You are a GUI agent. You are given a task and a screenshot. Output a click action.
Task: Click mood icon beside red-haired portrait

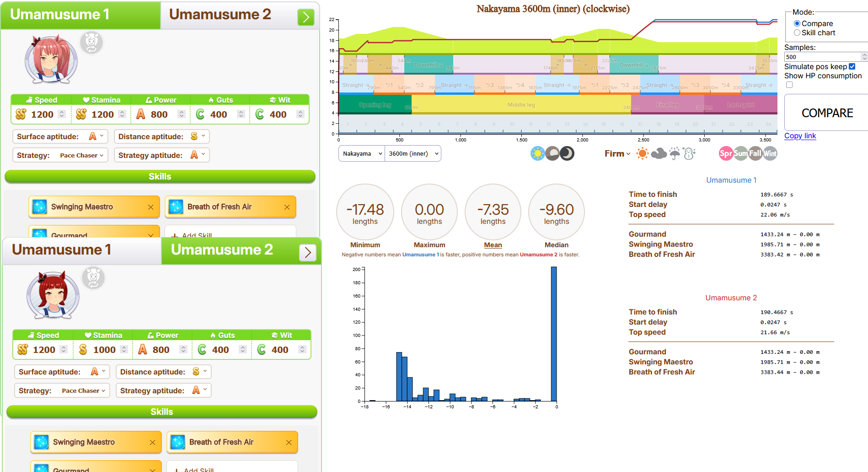pyautogui.click(x=93, y=278)
